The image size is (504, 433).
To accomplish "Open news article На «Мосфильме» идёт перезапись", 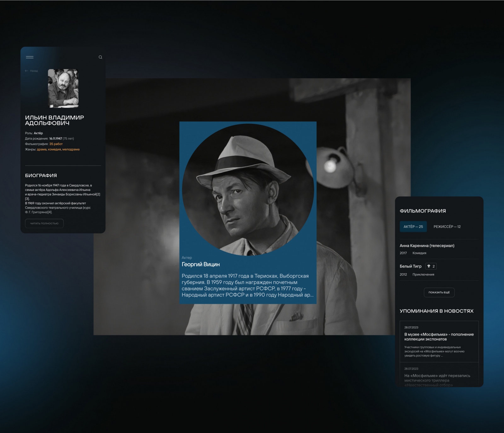I will [x=437, y=380].
